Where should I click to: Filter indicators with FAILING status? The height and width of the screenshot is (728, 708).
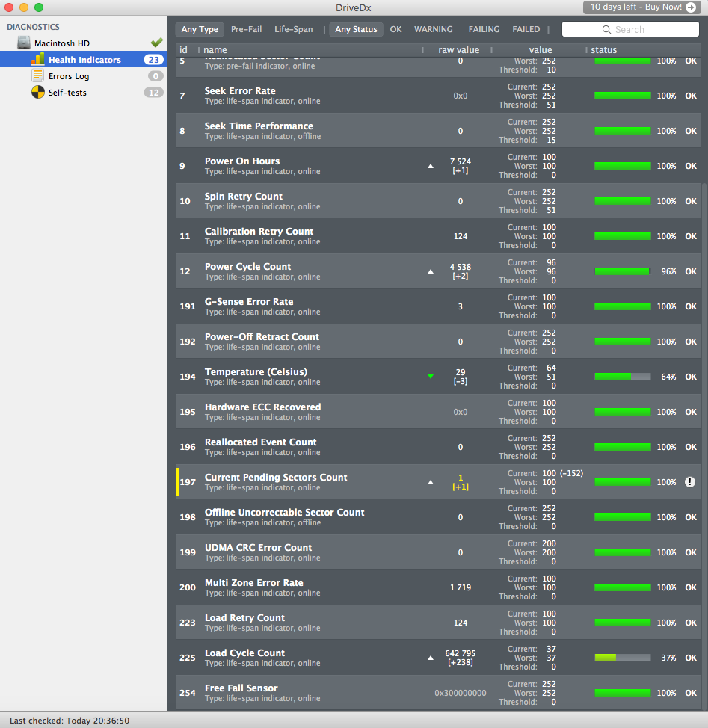(484, 29)
